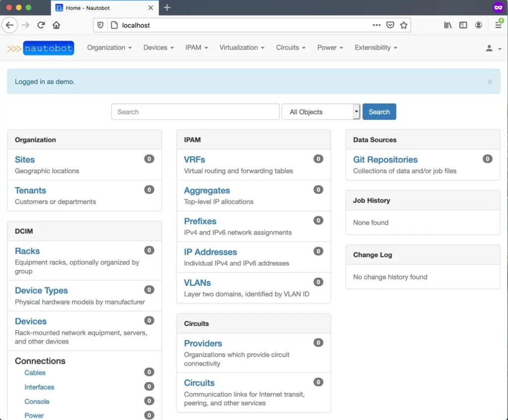This screenshot has height=420, width=508.
Task: Open the Console connections link
Action: (x=37, y=402)
